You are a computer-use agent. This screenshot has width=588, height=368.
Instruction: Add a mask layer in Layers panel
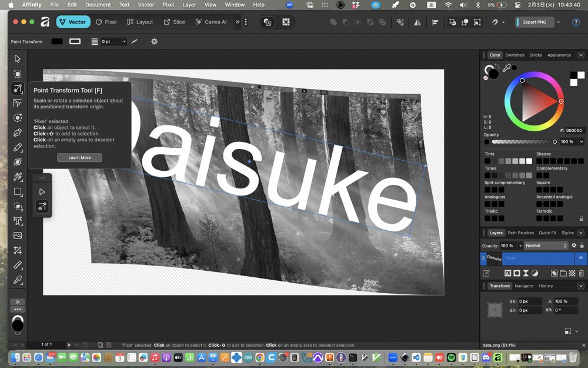(x=517, y=273)
